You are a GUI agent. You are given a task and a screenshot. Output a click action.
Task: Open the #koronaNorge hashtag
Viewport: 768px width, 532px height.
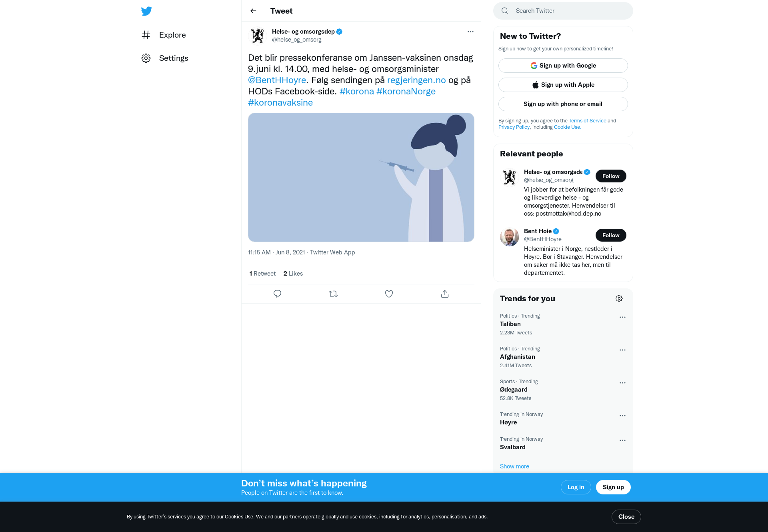tap(406, 91)
